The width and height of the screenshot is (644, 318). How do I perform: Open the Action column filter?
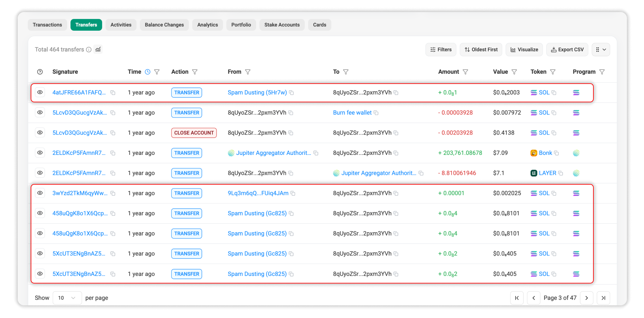coord(195,72)
